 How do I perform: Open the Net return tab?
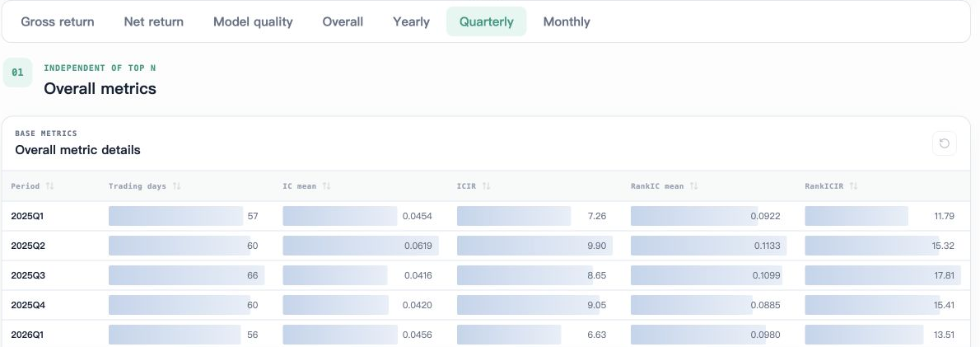[x=154, y=22]
